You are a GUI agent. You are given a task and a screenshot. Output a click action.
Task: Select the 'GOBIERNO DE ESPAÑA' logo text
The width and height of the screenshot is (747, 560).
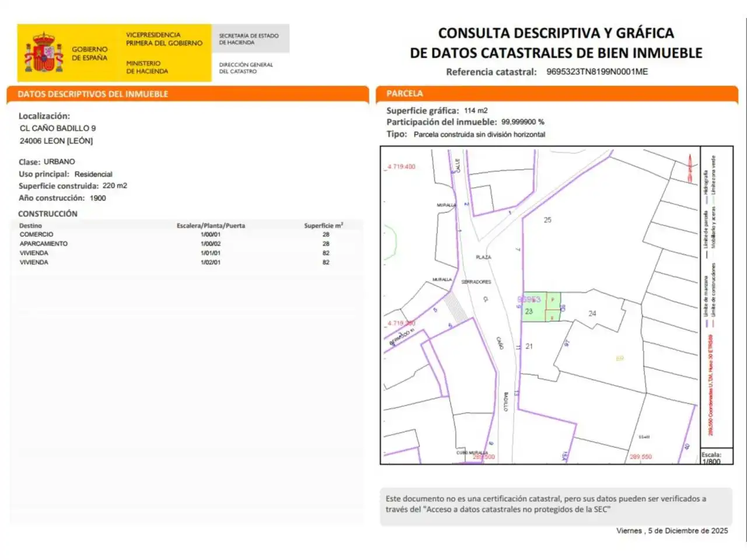(89, 54)
